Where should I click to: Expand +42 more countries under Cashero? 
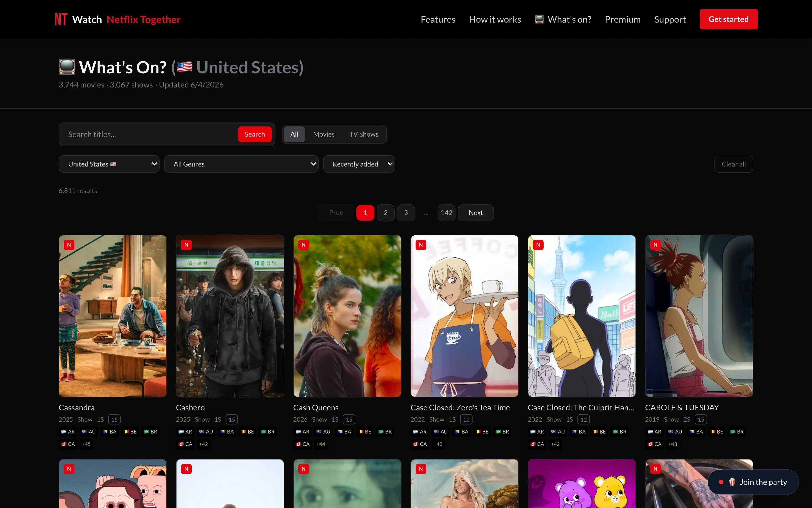[x=203, y=444]
